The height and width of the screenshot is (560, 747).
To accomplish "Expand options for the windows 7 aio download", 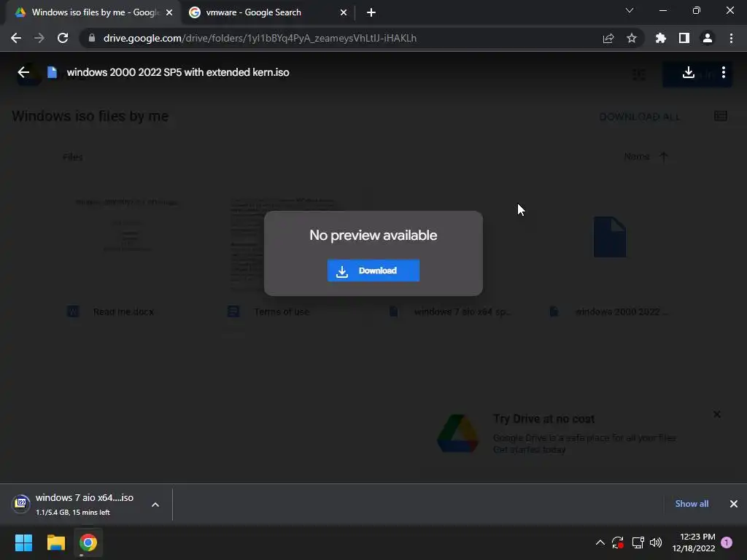I will click(x=155, y=505).
